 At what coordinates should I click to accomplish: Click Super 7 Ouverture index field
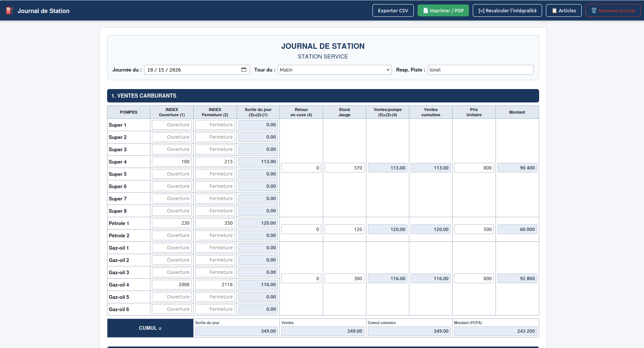[172, 199]
